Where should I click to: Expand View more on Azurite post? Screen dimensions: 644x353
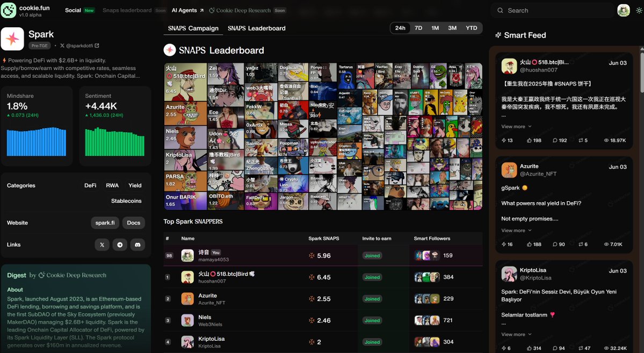coord(516,230)
